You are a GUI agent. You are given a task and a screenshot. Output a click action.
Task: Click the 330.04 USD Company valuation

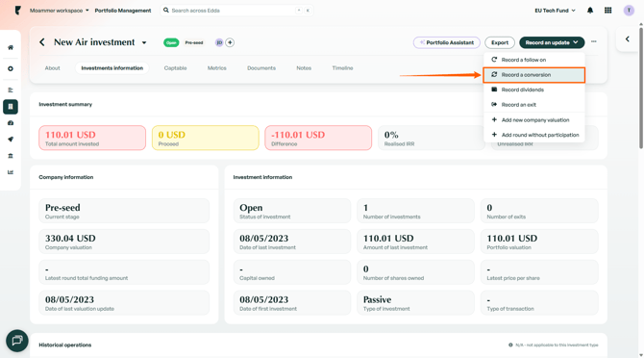124,242
